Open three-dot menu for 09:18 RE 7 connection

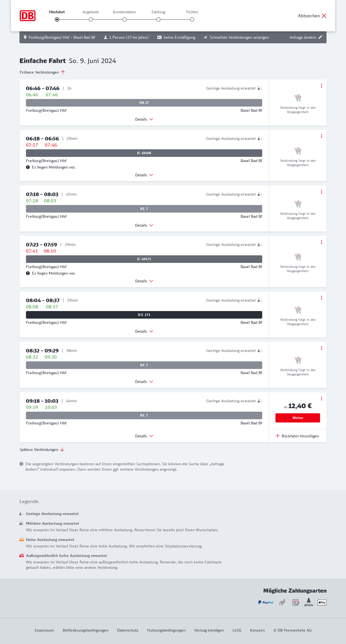click(x=321, y=398)
